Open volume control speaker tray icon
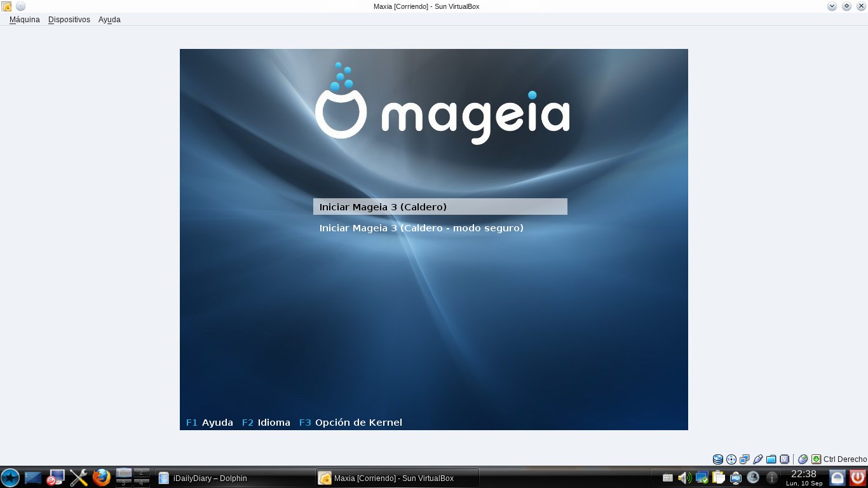 (x=684, y=478)
